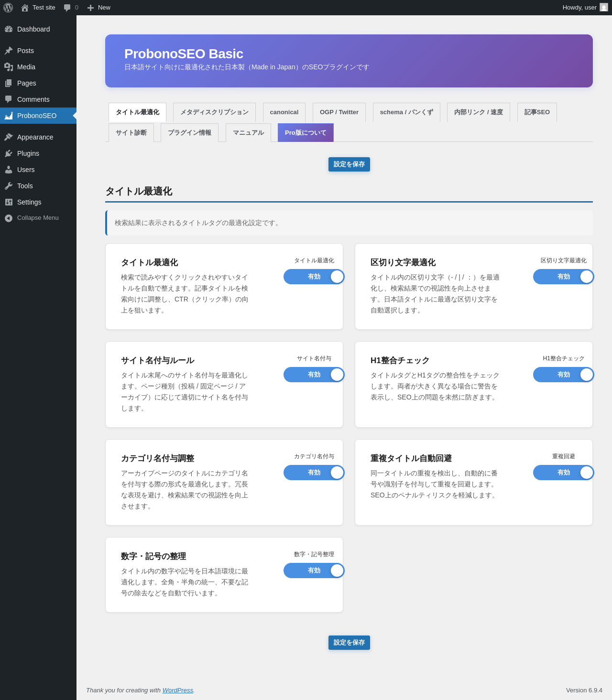This screenshot has width=612, height=700.
Task: Click the Comments icon in sidebar
Action: click(9, 99)
